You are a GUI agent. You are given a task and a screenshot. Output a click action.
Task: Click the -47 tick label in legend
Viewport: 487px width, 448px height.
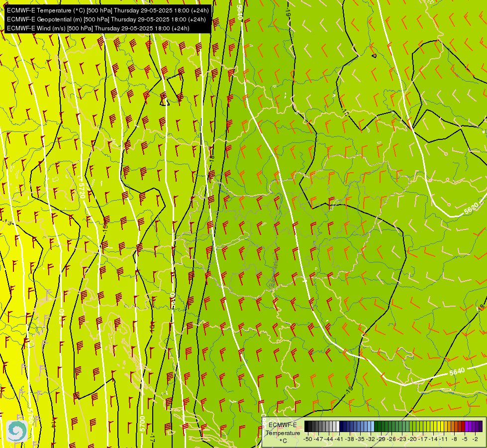(318, 439)
